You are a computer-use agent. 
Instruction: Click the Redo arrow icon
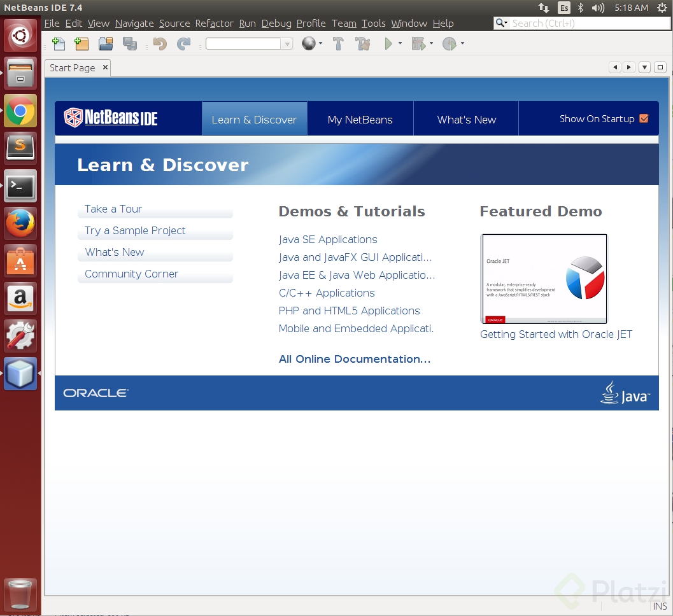184,44
